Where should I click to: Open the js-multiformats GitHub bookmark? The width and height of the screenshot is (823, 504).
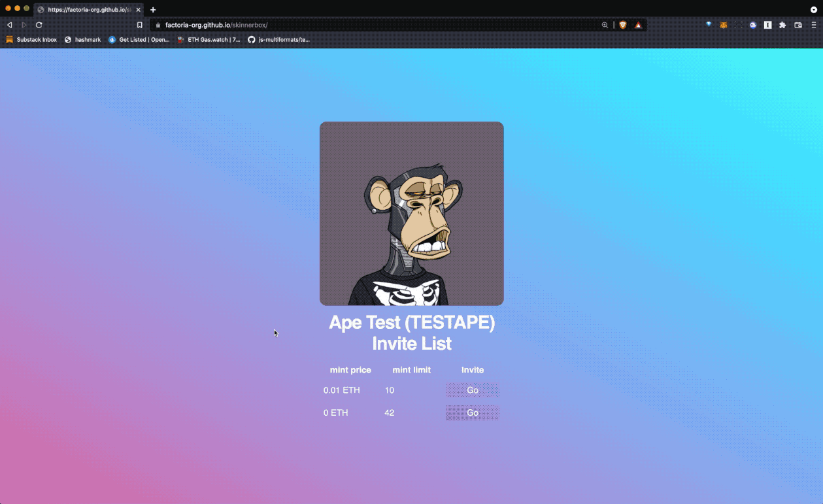[x=278, y=40]
